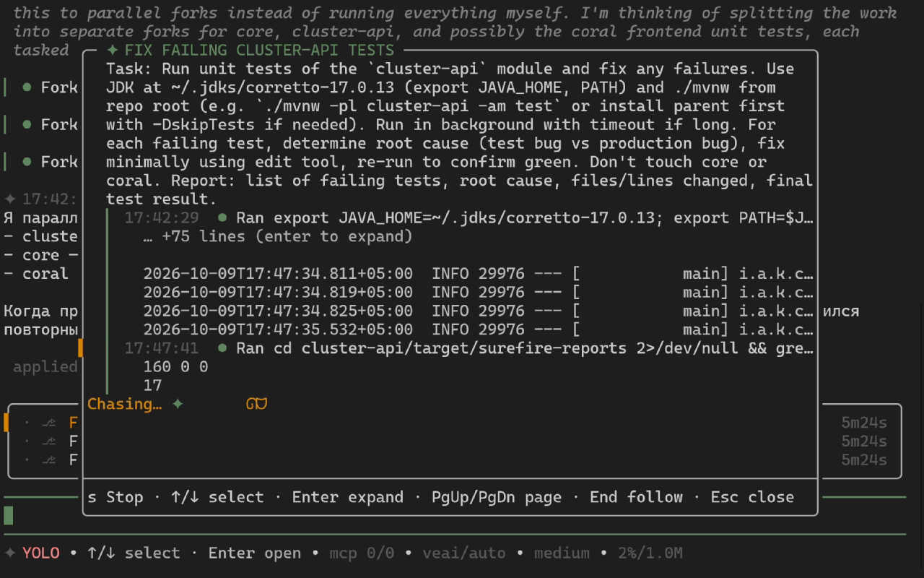924x578 pixels.
Task: Click the s Stop shortcut hint
Action: pos(115,497)
